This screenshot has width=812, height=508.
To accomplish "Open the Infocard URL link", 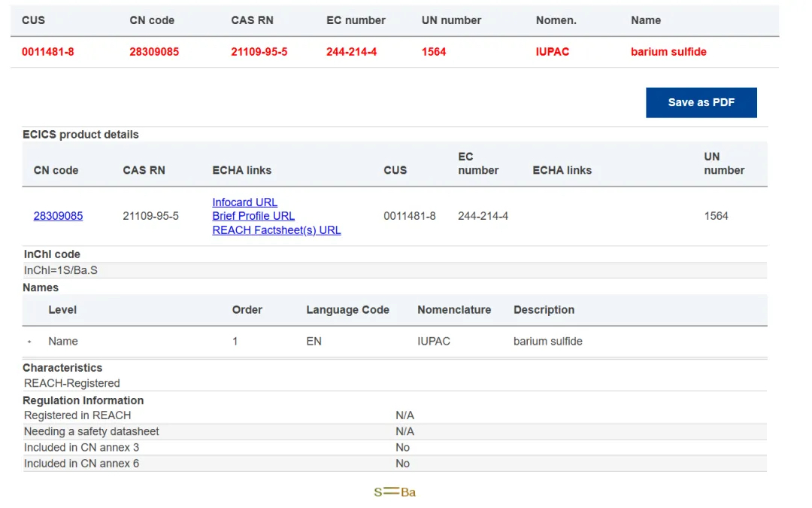I will [x=244, y=202].
